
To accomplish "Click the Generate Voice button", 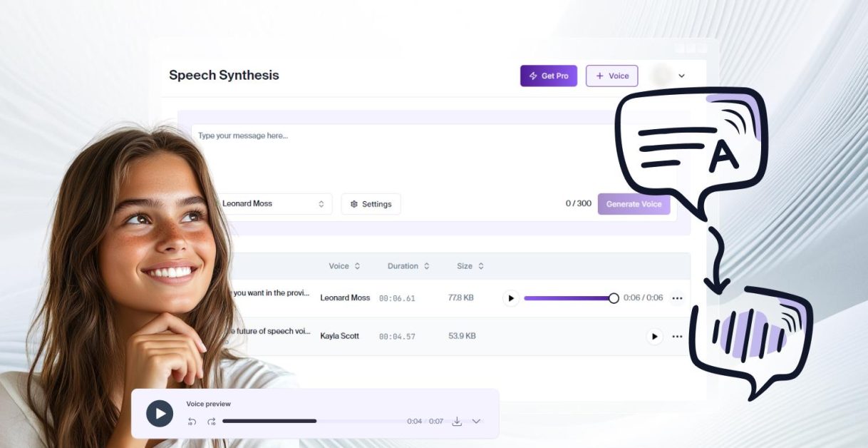I will click(x=634, y=204).
